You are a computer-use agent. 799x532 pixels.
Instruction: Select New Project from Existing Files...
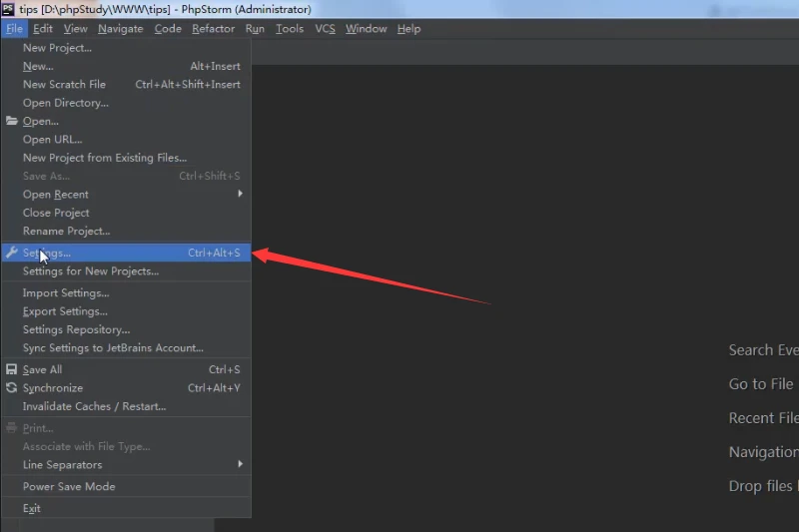[127, 158]
